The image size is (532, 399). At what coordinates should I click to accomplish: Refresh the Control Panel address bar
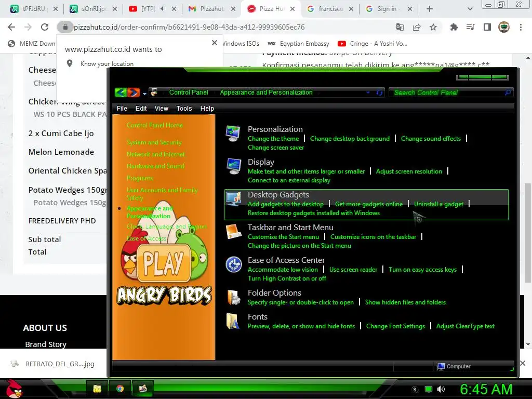(379, 92)
